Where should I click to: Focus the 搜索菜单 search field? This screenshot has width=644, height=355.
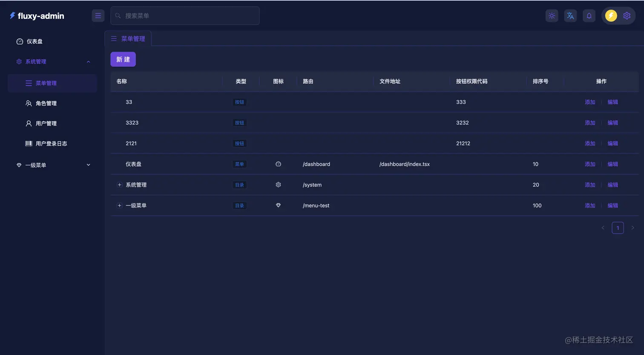(185, 16)
